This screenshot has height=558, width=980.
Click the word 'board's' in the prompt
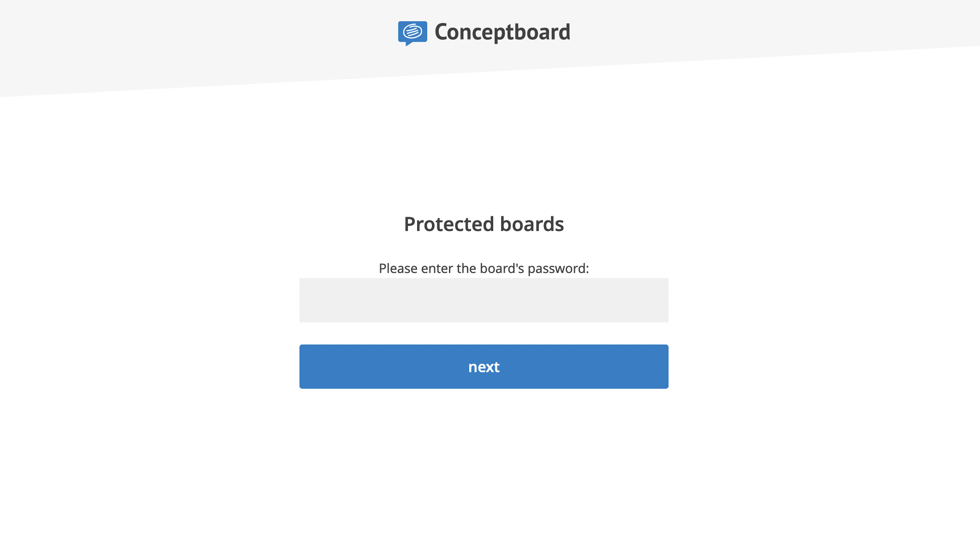coord(502,268)
